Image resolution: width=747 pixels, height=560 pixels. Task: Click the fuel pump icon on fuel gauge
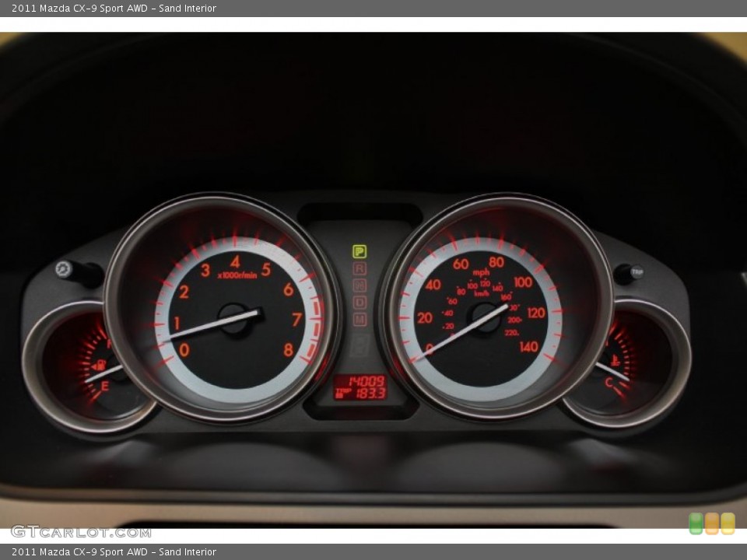click(99, 366)
